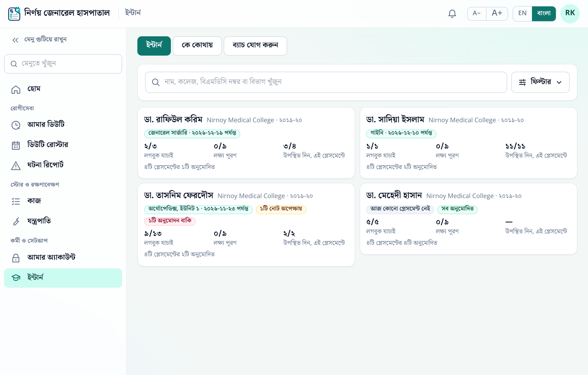This screenshot has width=588, height=375.
Task: Click magnifier icon in menu search
Action: (x=14, y=64)
